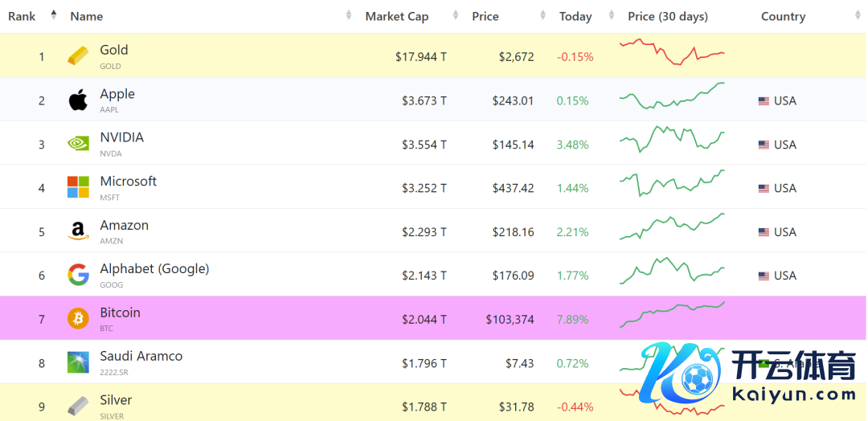Open the NVIDIA company link
868x421 pixels.
[x=122, y=137]
